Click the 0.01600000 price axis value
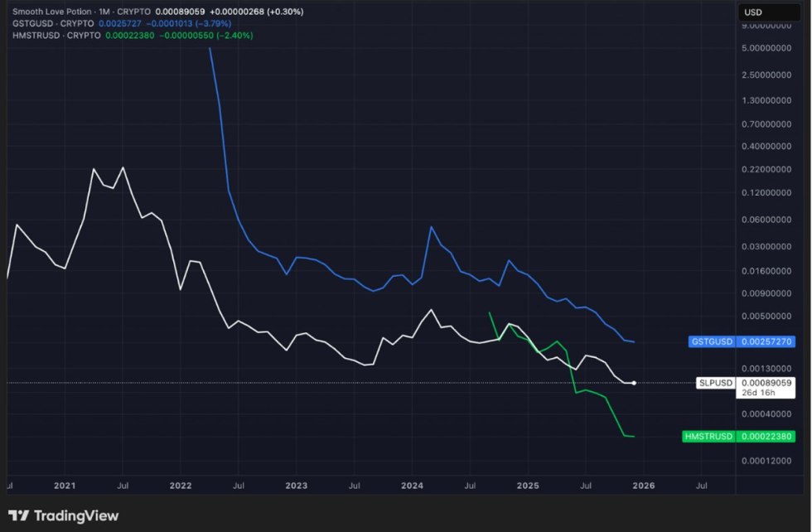 [x=766, y=271]
